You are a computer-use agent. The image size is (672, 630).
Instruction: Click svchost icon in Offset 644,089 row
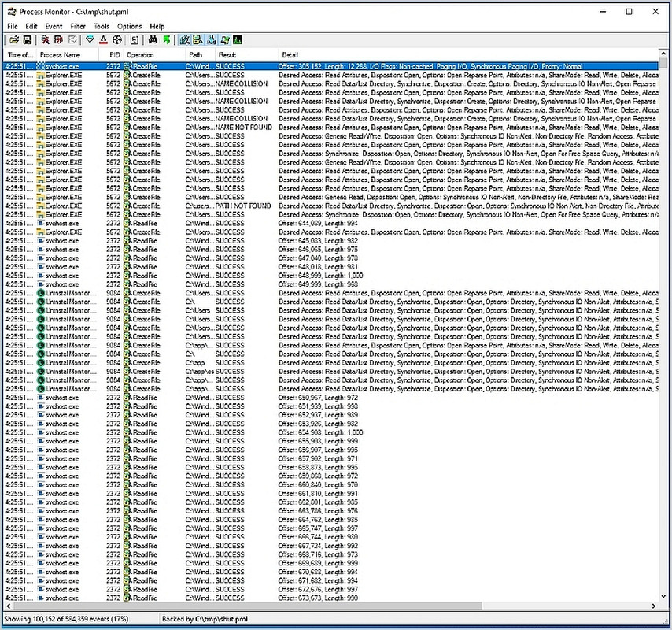pos(41,224)
